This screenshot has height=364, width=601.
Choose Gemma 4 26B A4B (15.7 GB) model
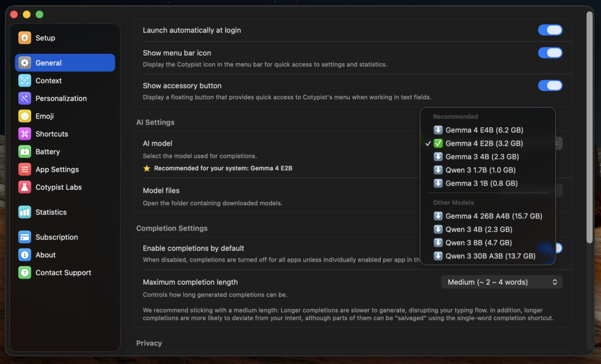coord(488,216)
